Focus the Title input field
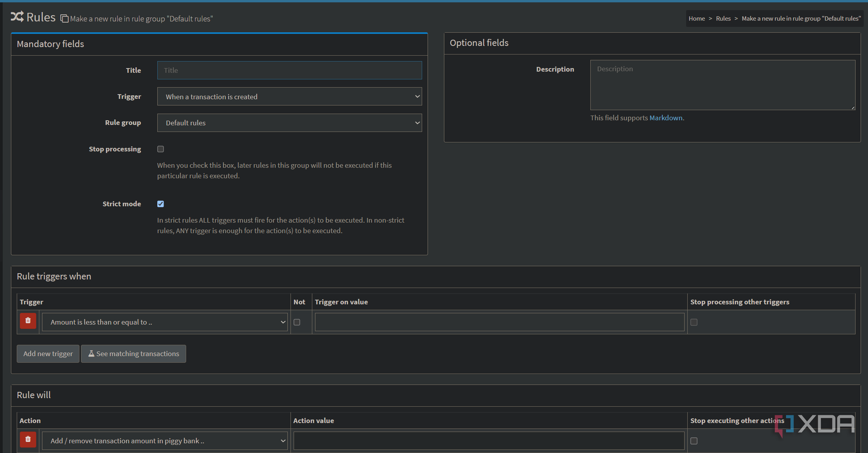This screenshot has height=453, width=868. tap(289, 70)
